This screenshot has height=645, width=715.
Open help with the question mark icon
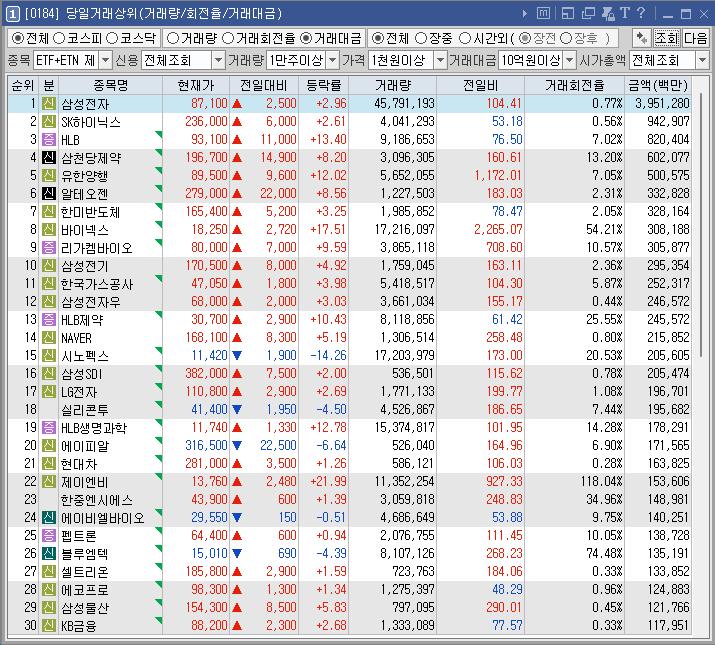tap(641, 13)
